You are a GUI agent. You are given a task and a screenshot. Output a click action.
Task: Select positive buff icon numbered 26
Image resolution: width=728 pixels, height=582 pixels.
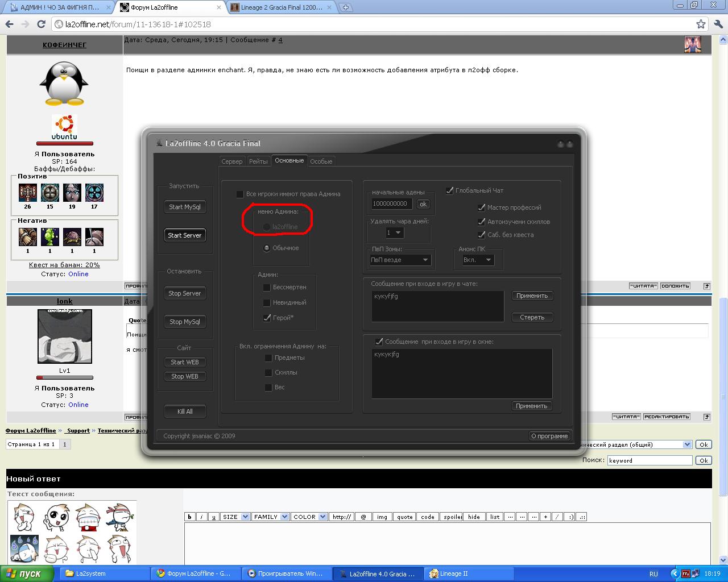pyautogui.click(x=27, y=193)
